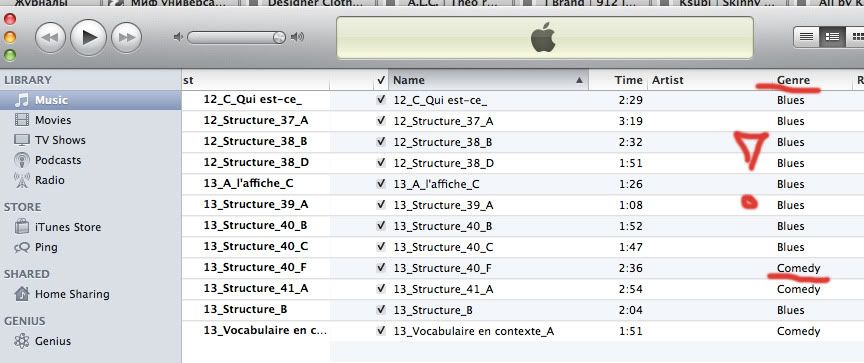Switch to plain song list view
864x363 pixels.
tap(806, 37)
